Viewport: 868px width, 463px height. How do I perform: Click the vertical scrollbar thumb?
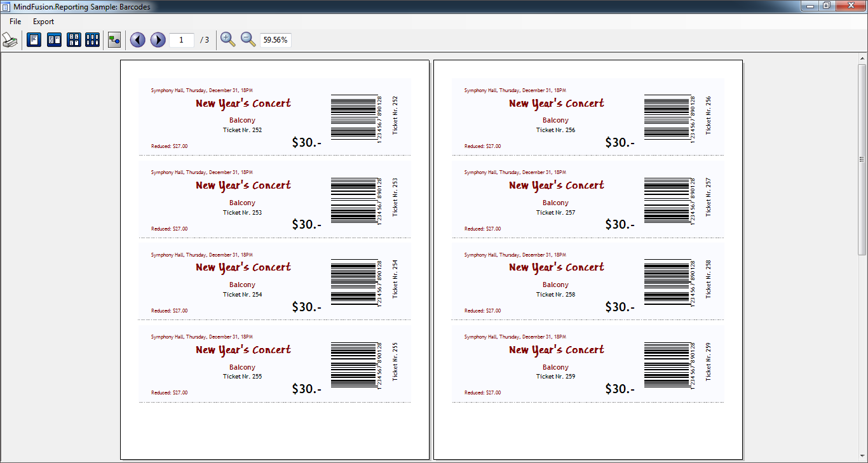pyautogui.click(x=862, y=159)
